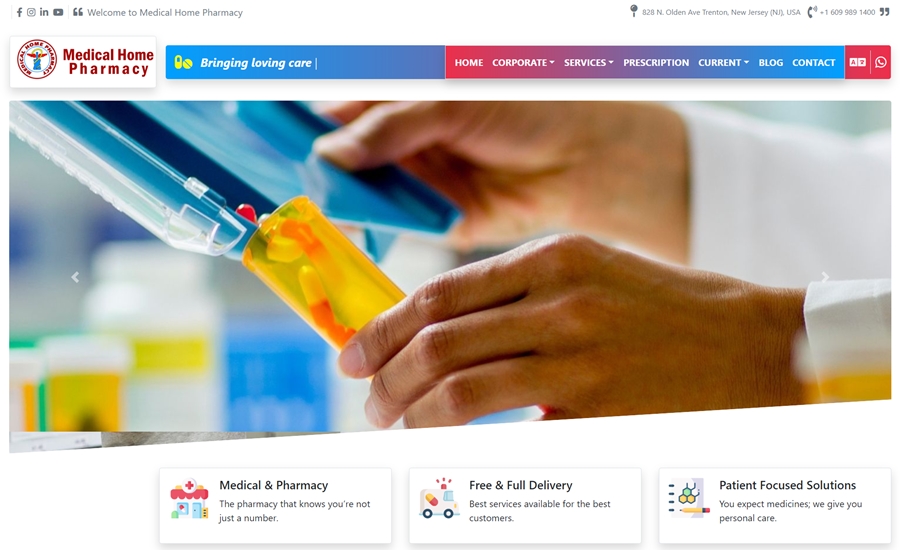Screen dimensions: 900x550
Task: Visit the LinkedIn profile icon
Action: 44,12
